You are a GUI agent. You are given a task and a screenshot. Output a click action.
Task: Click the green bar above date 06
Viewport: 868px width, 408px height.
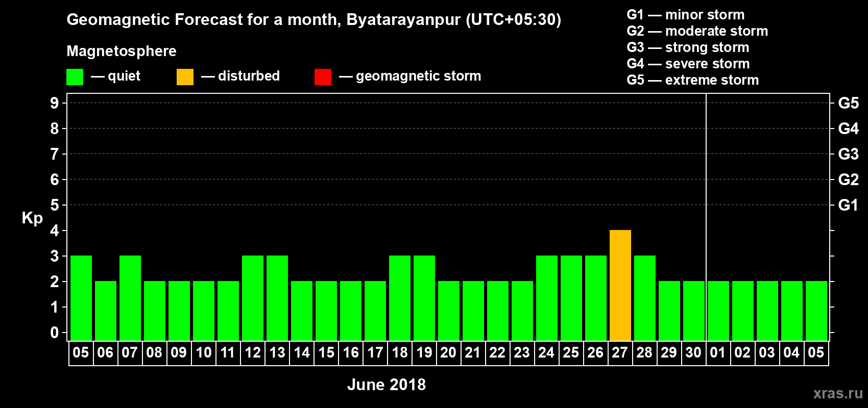pos(106,311)
